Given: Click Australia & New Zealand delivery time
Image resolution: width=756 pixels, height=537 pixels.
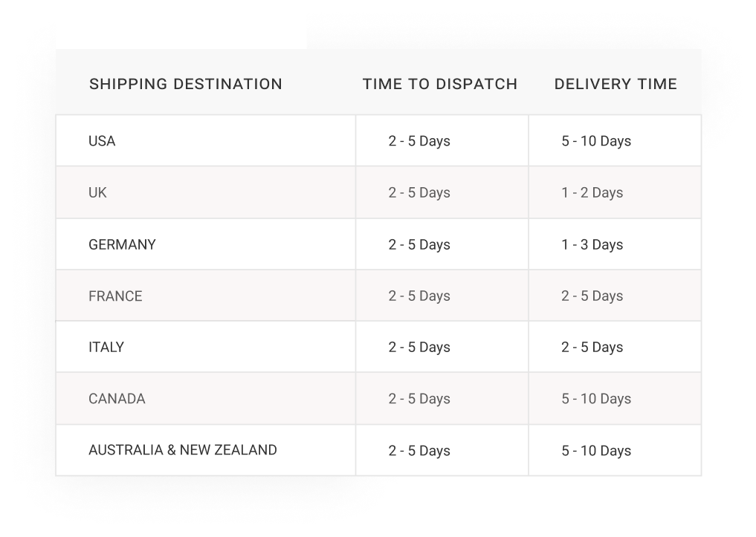Looking at the screenshot, I should pyautogui.click(x=596, y=450).
